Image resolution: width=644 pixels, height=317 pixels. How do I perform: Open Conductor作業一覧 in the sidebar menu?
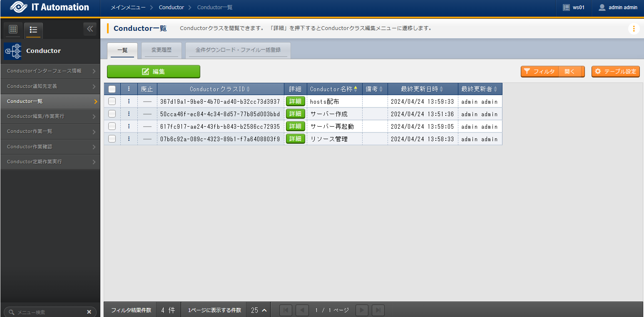point(50,132)
